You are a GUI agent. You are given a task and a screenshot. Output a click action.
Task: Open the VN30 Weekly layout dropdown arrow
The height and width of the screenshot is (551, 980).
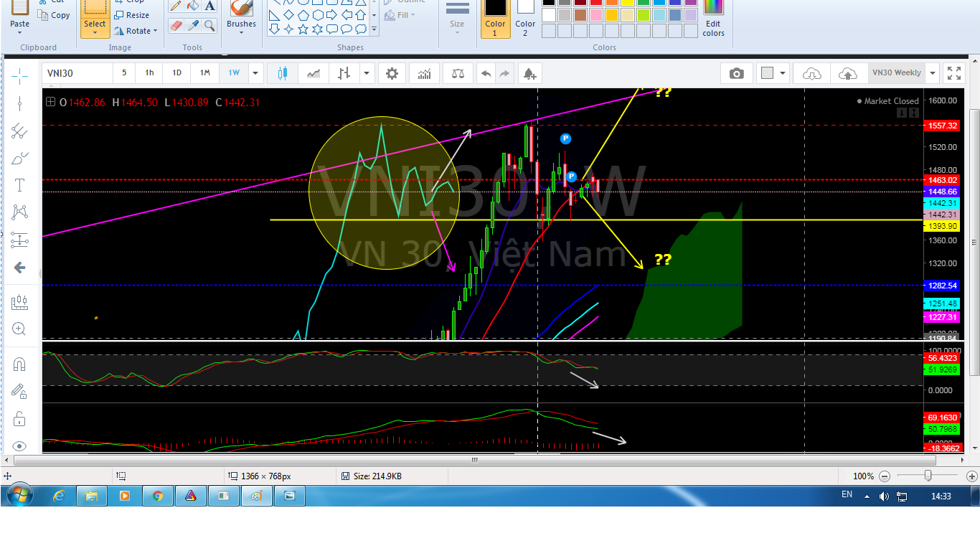pos(932,73)
